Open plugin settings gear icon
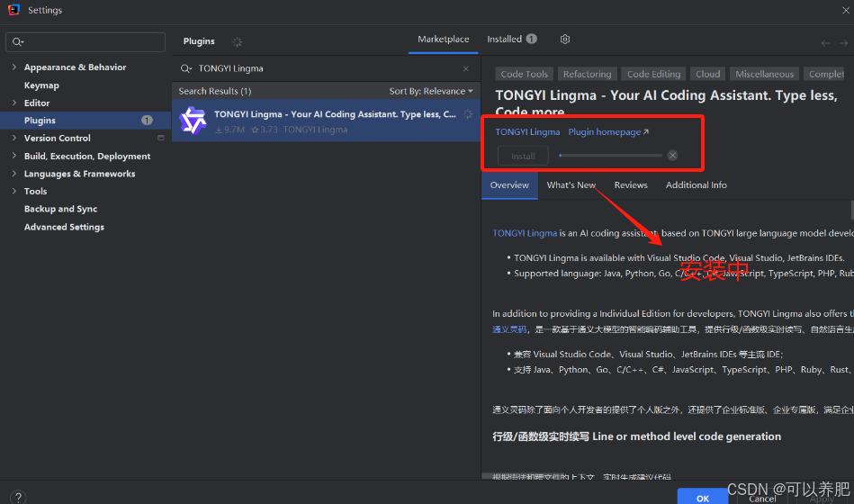Viewport: 854px width, 504px height. coord(565,40)
